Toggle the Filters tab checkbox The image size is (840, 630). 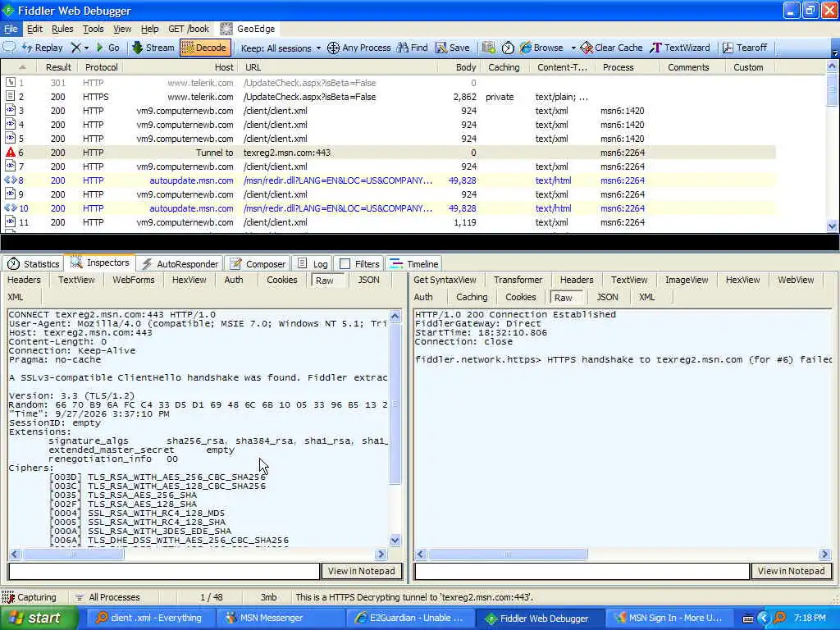coord(345,264)
